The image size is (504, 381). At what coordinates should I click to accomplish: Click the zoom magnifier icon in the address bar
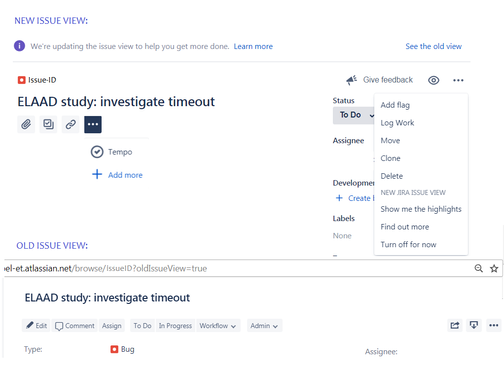(479, 268)
